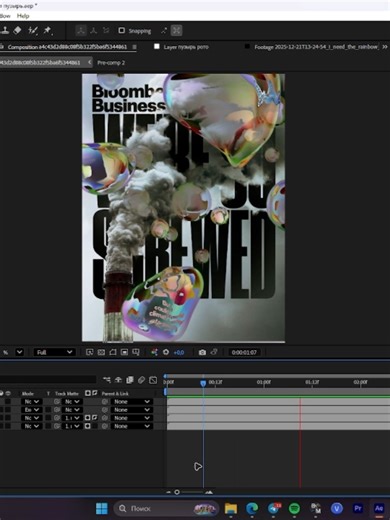Click the Show Snapshot icon
This screenshot has width=390, height=520.
pos(214,352)
